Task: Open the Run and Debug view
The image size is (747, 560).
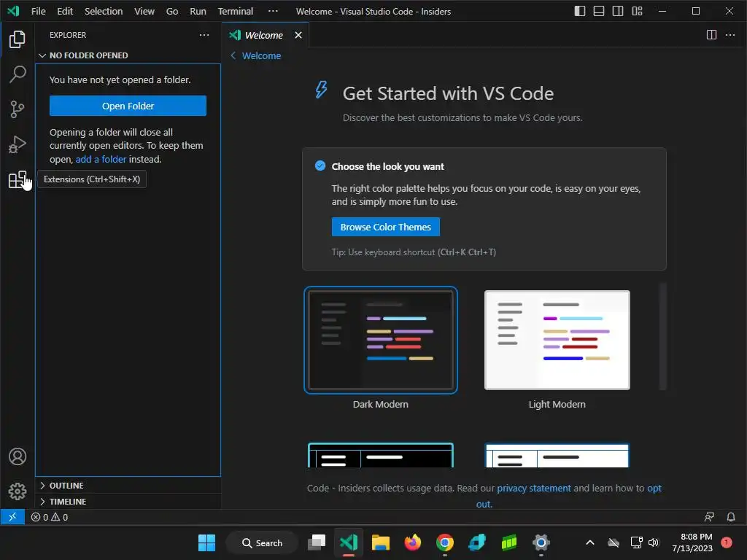Action: [x=18, y=144]
